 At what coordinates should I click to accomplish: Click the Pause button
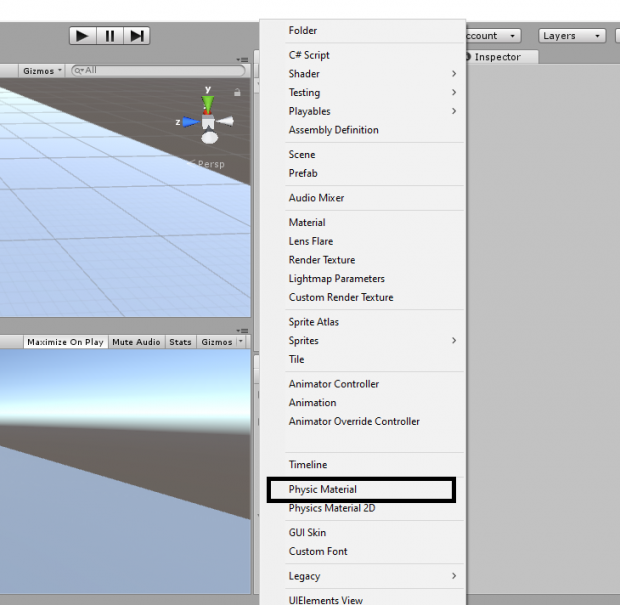tap(110, 36)
